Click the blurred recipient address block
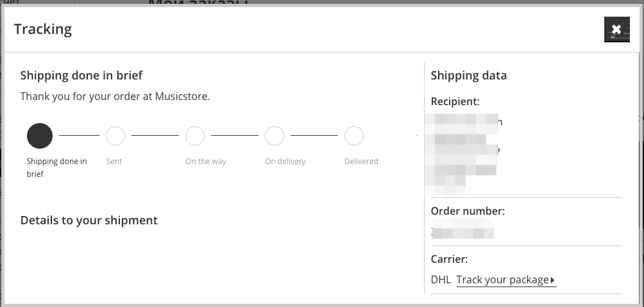The image size is (644, 307). point(466,154)
